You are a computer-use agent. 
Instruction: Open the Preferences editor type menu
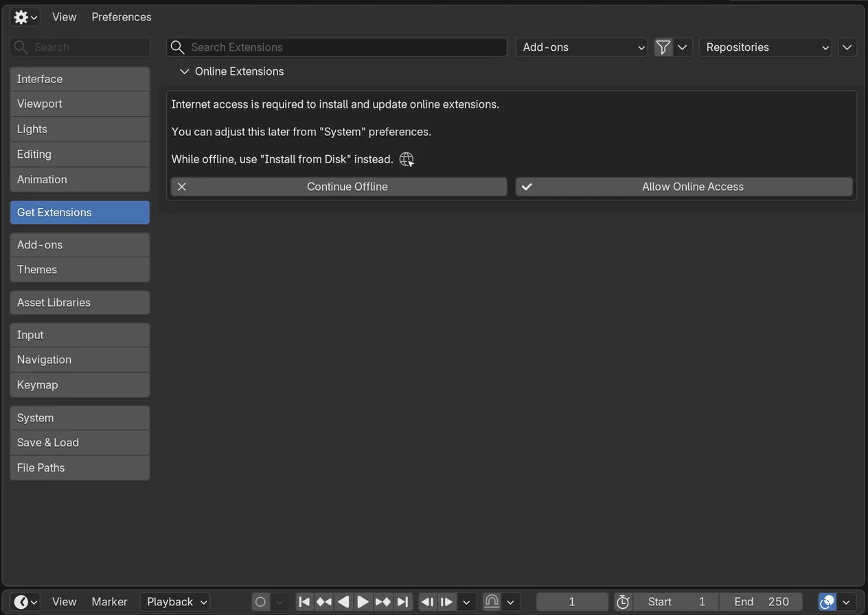tap(25, 17)
